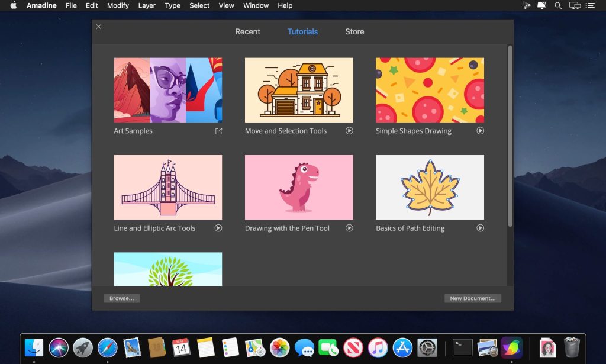Switch to the Recent tab
The width and height of the screenshot is (606, 364).
247,31
